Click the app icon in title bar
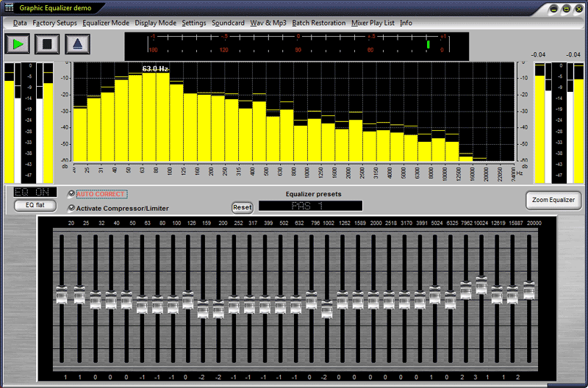The width and height of the screenshot is (588, 388). point(9,7)
